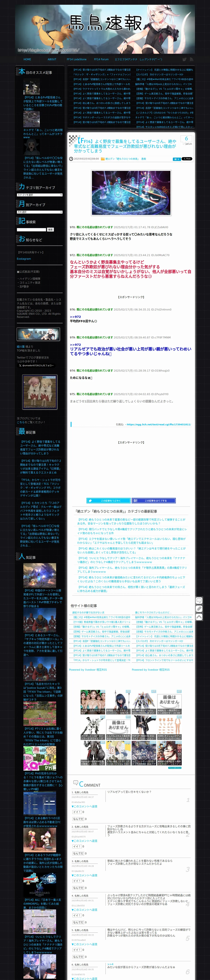Open recommended article とあるPvP配信者さんが配信して

42,103
